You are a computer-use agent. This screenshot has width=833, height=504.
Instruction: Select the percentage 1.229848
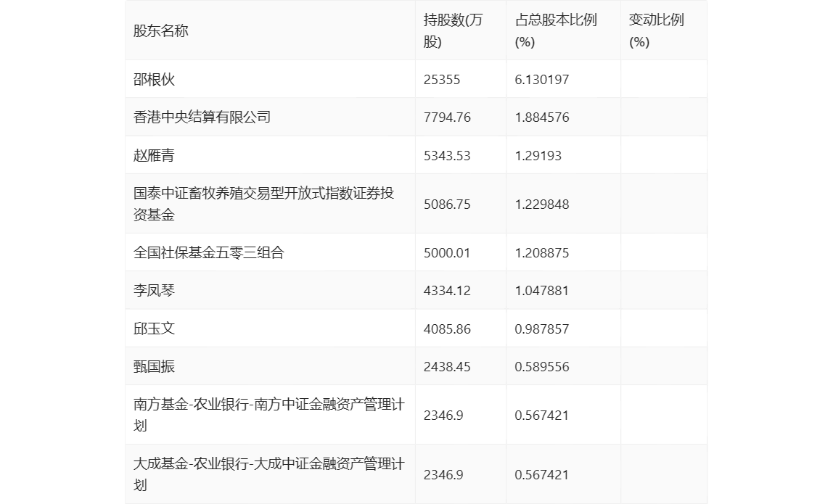click(x=541, y=205)
